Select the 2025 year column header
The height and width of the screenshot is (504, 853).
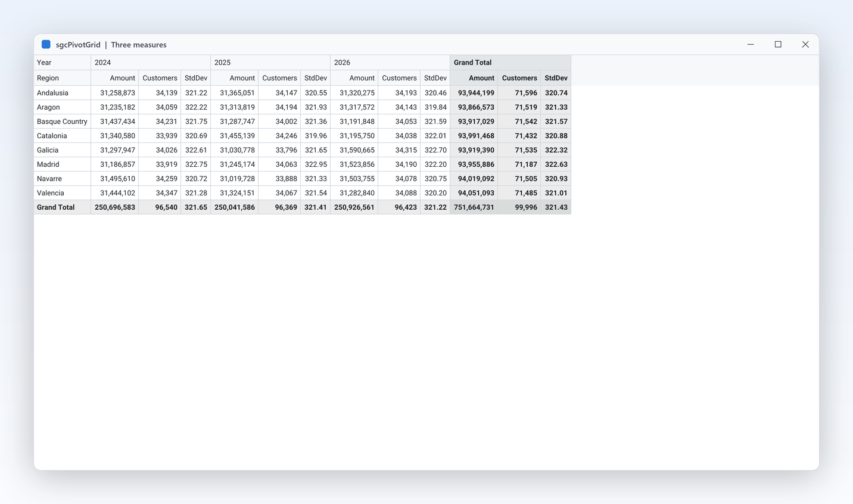[270, 63]
